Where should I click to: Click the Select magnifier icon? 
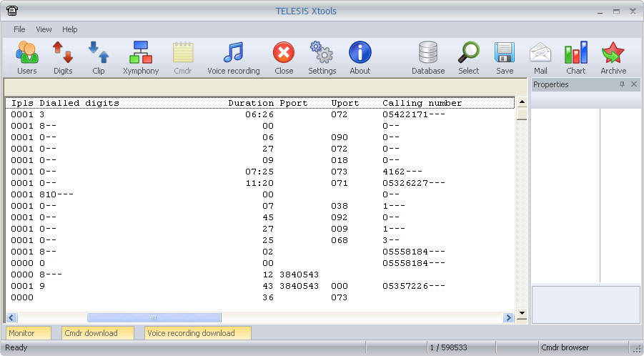[469, 57]
